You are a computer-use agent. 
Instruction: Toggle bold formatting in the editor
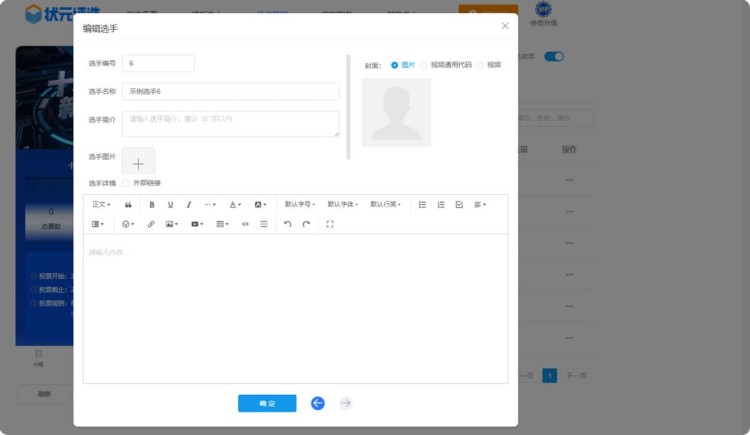152,205
